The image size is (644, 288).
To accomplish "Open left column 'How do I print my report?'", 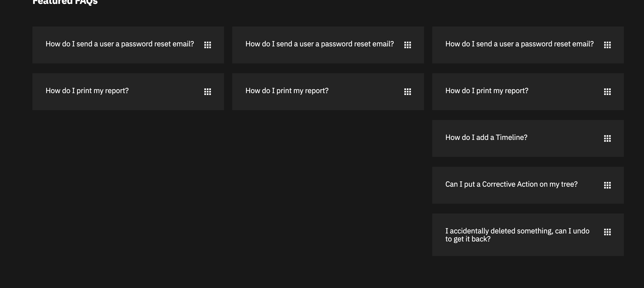I will [87, 91].
